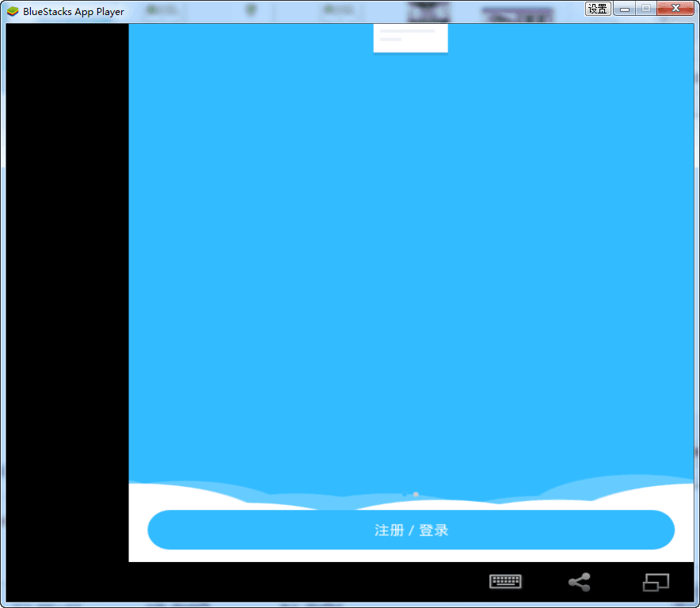Tap the 注册 / 登录 button
700x608 pixels.
point(411,530)
